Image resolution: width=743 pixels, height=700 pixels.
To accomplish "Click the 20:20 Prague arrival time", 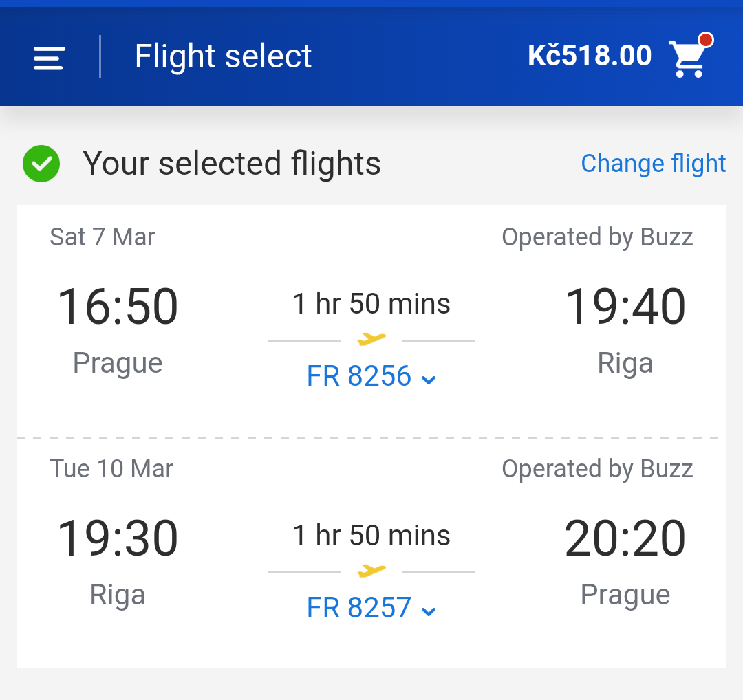I will point(625,538).
